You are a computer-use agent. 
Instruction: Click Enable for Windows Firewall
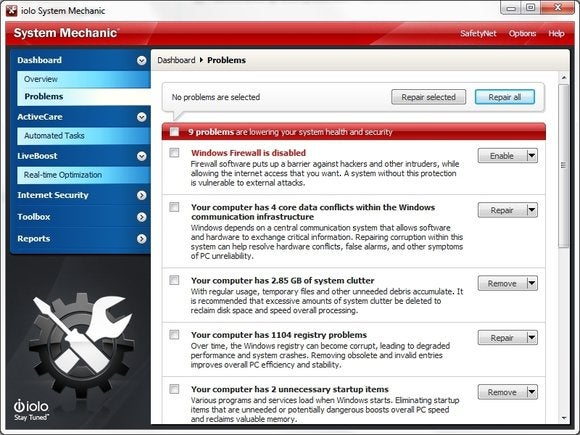pyautogui.click(x=502, y=156)
